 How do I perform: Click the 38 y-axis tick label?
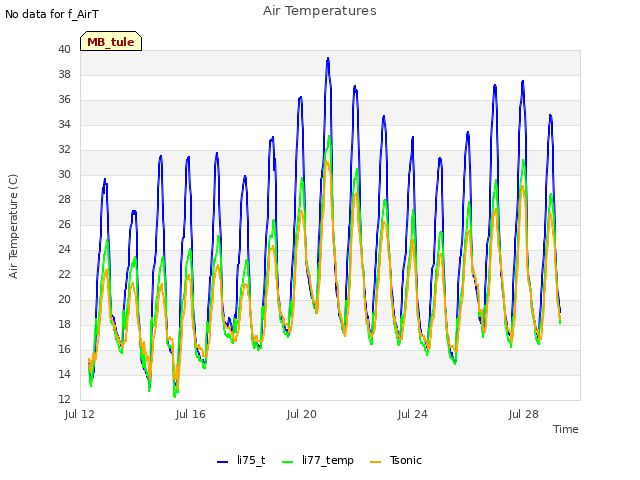click(x=64, y=74)
